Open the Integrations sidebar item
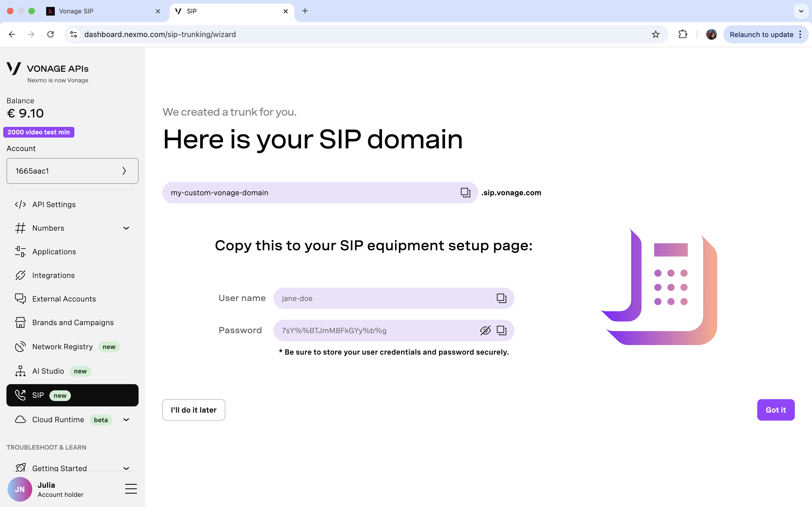This screenshot has height=507, width=812. [x=53, y=275]
